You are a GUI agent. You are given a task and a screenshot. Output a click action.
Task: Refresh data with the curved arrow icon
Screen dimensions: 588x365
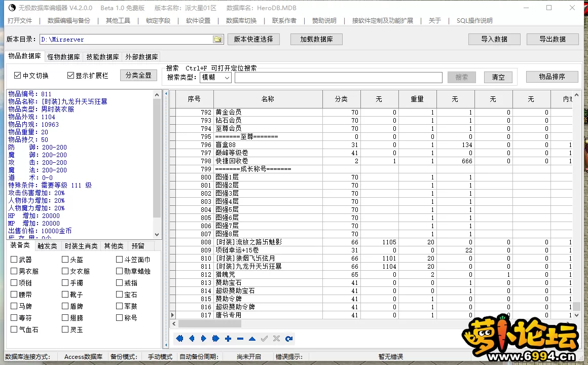click(x=289, y=339)
